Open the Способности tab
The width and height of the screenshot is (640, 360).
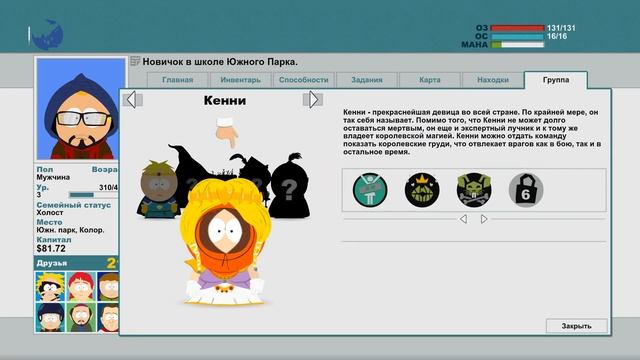(x=304, y=80)
